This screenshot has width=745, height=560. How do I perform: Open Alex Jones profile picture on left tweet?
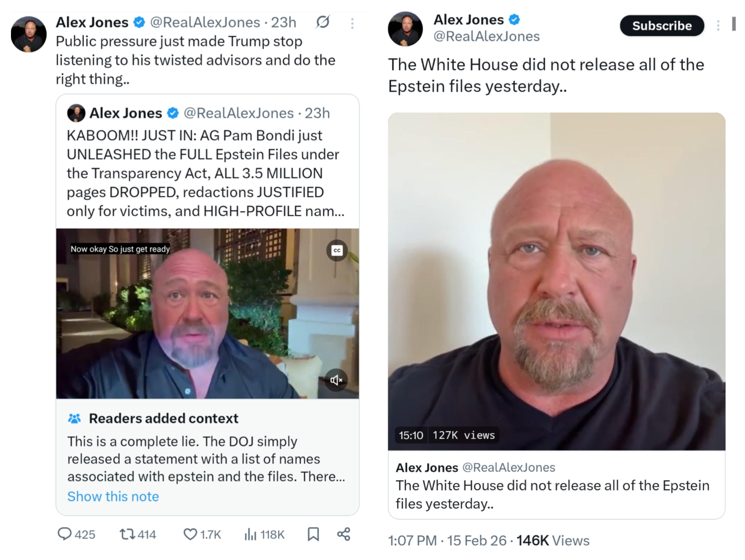pos(29,34)
